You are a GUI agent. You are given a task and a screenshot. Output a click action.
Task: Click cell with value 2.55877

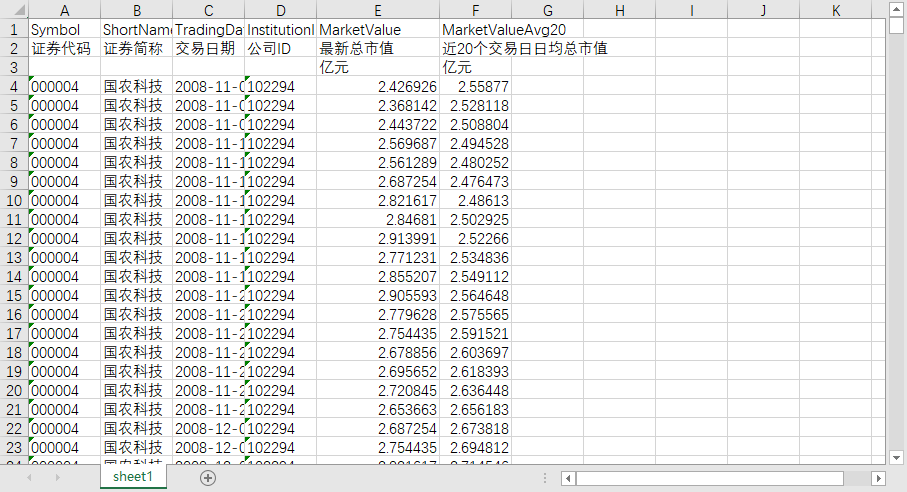[475, 87]
